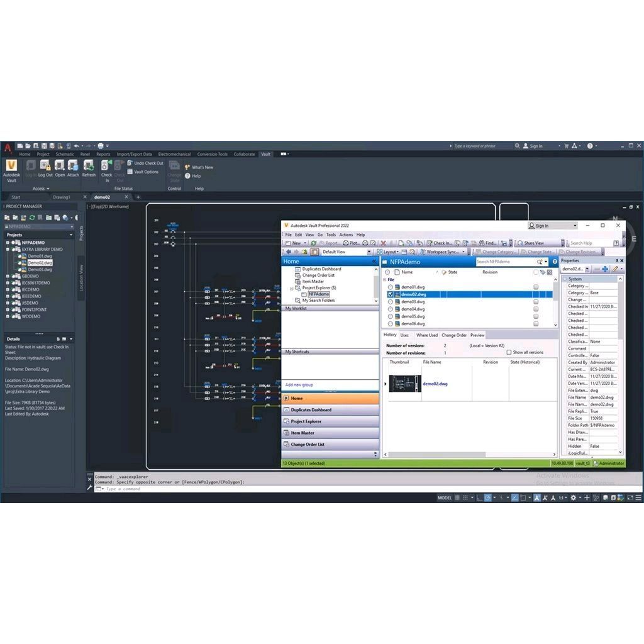
Task: Click the demo02.dwg history thumbnail
Action: [405, 384]
